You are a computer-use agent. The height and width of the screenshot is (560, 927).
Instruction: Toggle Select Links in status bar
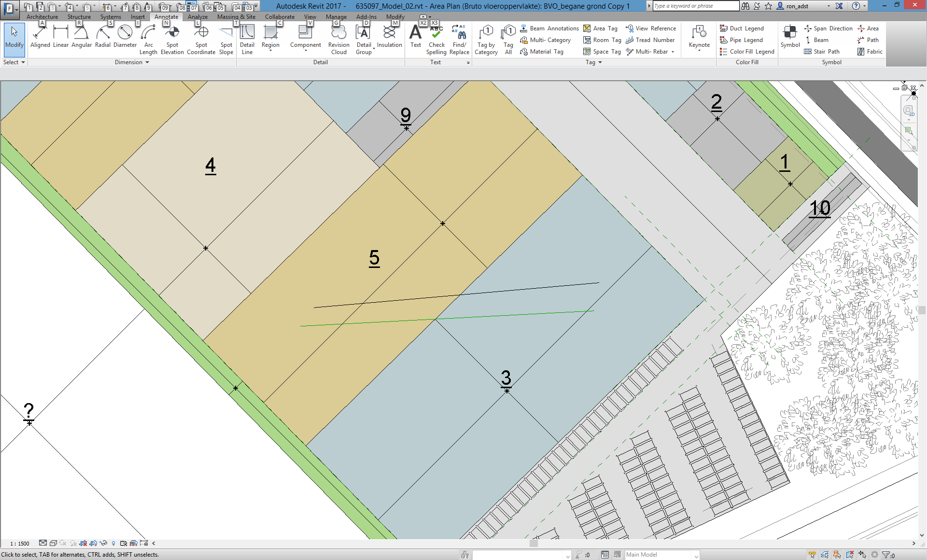[812, 555]
